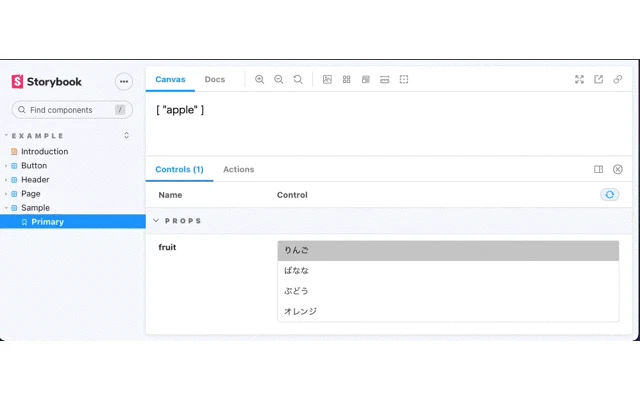Change the preview background
This screenshot has width=640, height=400.
tap(327, 80)
